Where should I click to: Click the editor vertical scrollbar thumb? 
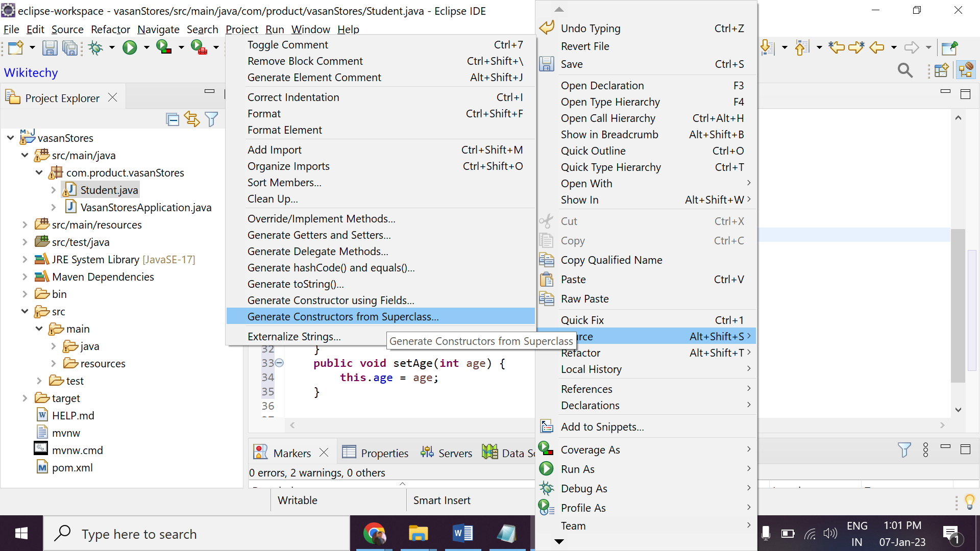pyautogui.click(x=958, y=305)
